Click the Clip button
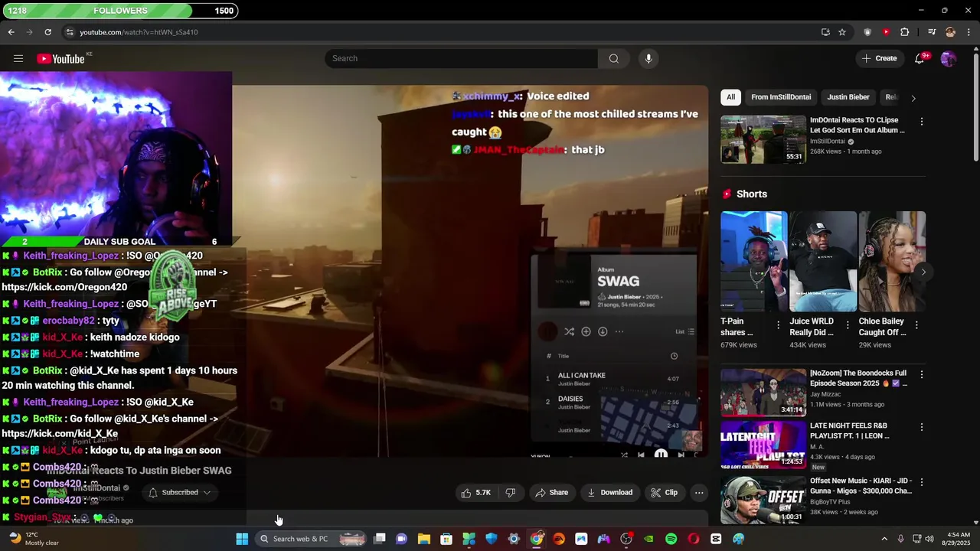980x551 pixels. coord(664,493)
